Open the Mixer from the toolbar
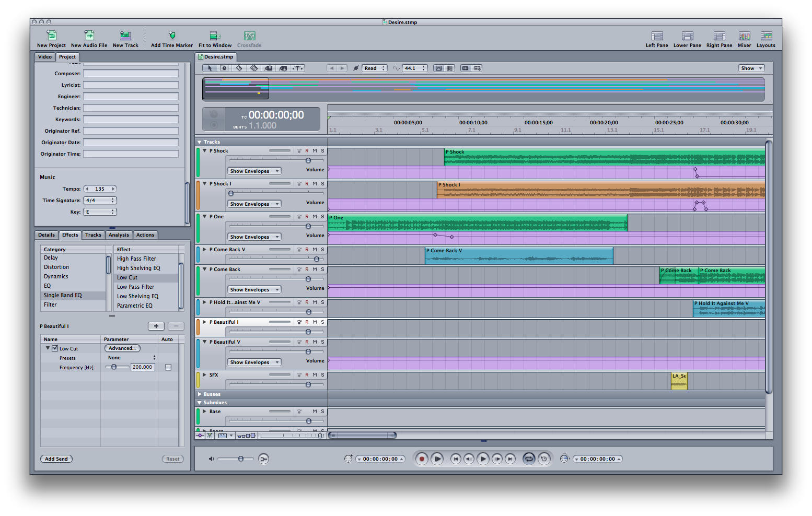This screenshot has width=812, height=516. [744, 36]
